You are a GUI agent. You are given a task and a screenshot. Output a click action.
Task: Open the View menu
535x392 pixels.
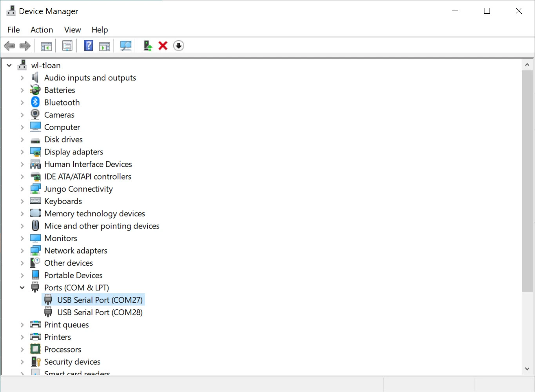(x=73, y=30)
